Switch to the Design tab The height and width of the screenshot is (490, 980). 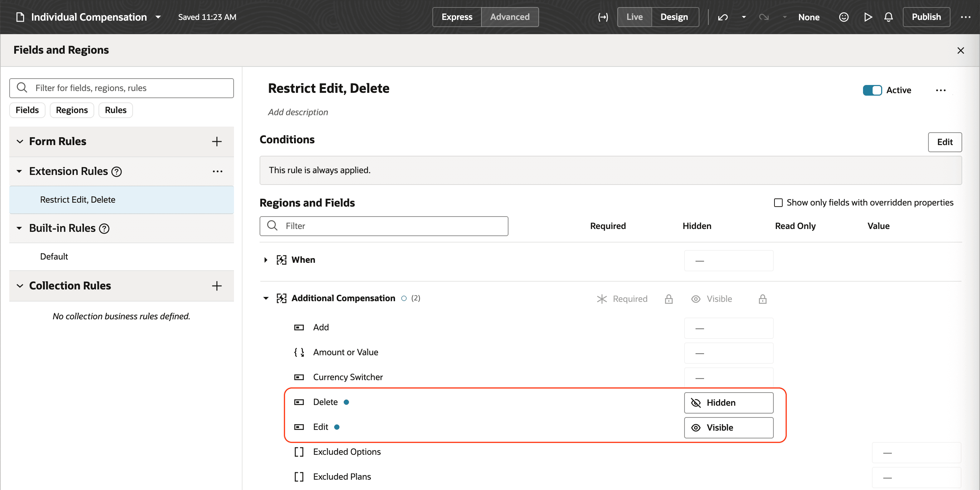tap(674, 17)
